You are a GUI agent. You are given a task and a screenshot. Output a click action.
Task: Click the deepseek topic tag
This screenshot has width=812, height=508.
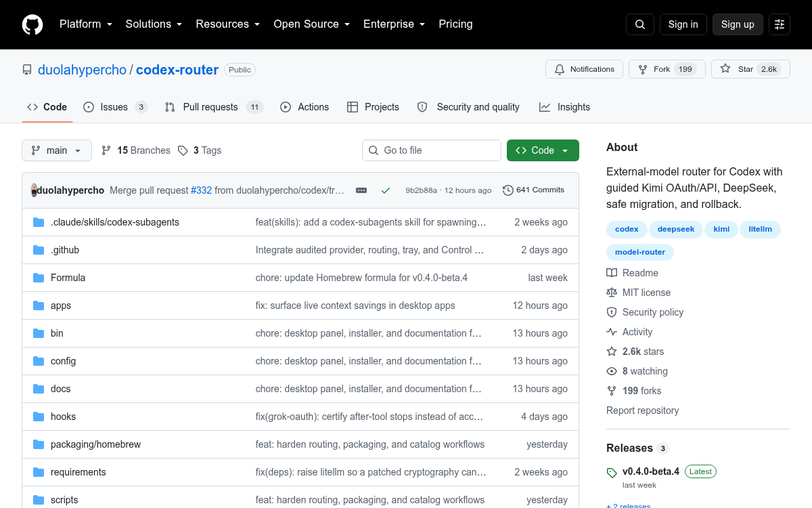(x=676, y=229)
